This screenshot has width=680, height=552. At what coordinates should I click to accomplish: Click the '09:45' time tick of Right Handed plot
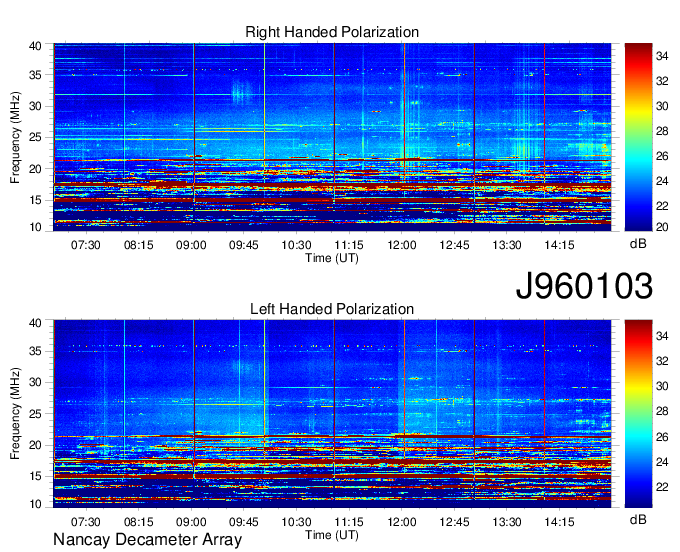point(244,245)
